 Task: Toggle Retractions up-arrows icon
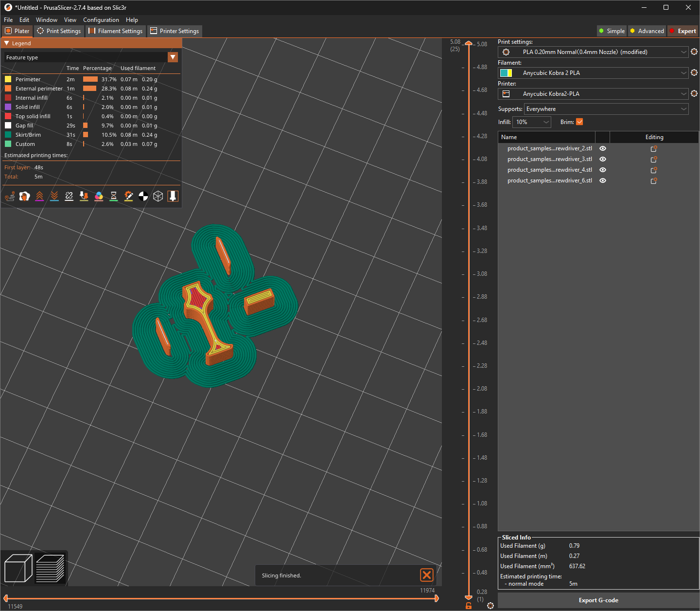click(x=39, y=196)
